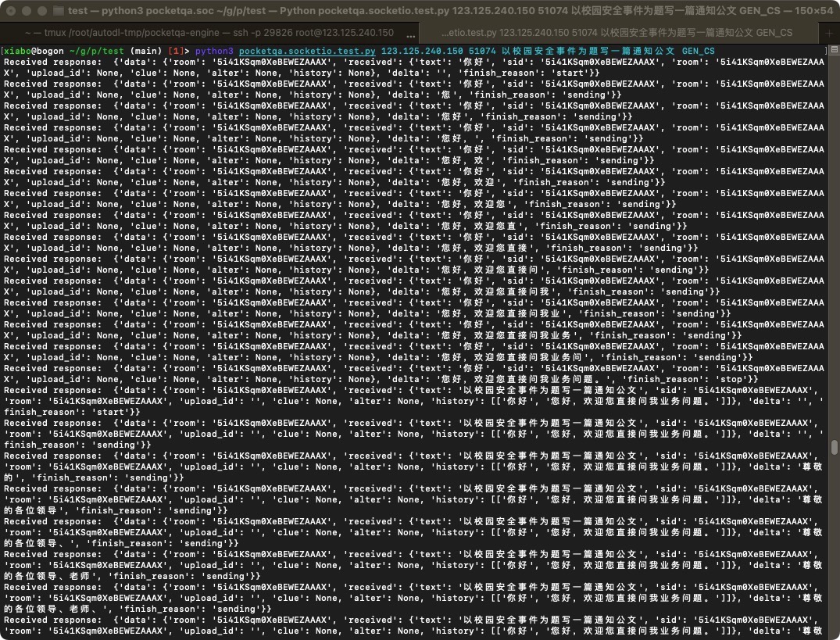Viewport: 840px width, 640px height.
Task: Click the red [1] exit status in prompt
Action: (x=177, y=52)
